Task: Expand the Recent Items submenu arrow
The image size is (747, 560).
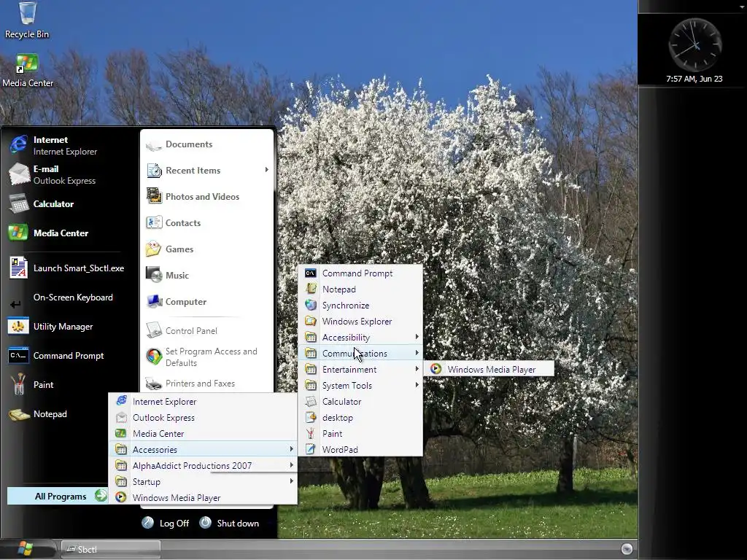Action: [266, 170]
